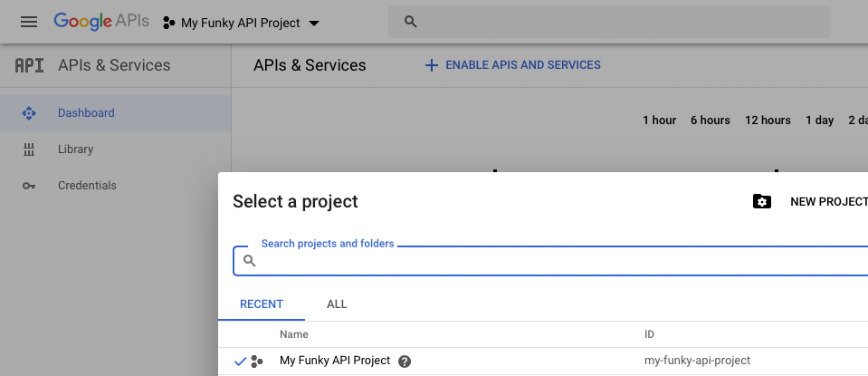Viewport: 868px width, 376px height.
Task: Click the magnifier icon in the top search bar
Action: pyautogui.click(x=410, y=22)
